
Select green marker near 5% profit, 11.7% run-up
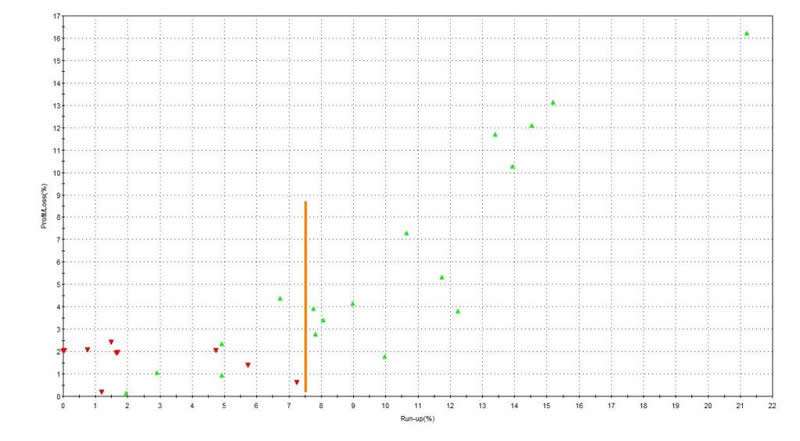[x=441, y=278]
